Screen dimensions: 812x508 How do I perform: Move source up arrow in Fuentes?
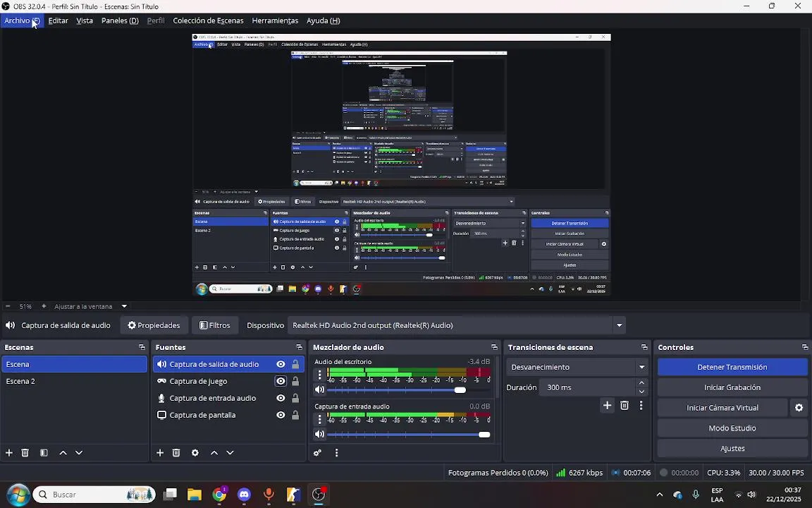(214, 453)
